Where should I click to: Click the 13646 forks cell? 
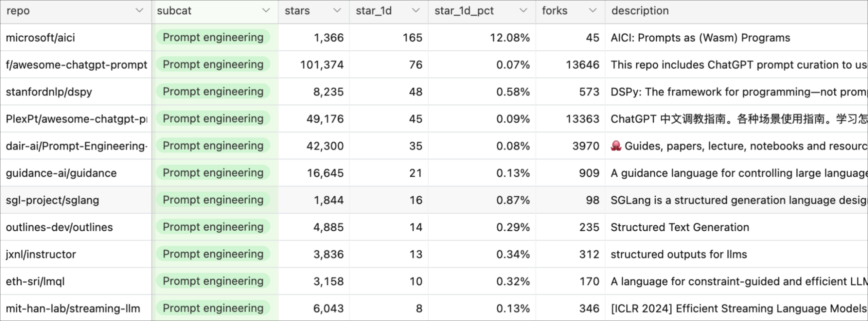(x=582, y=65)
